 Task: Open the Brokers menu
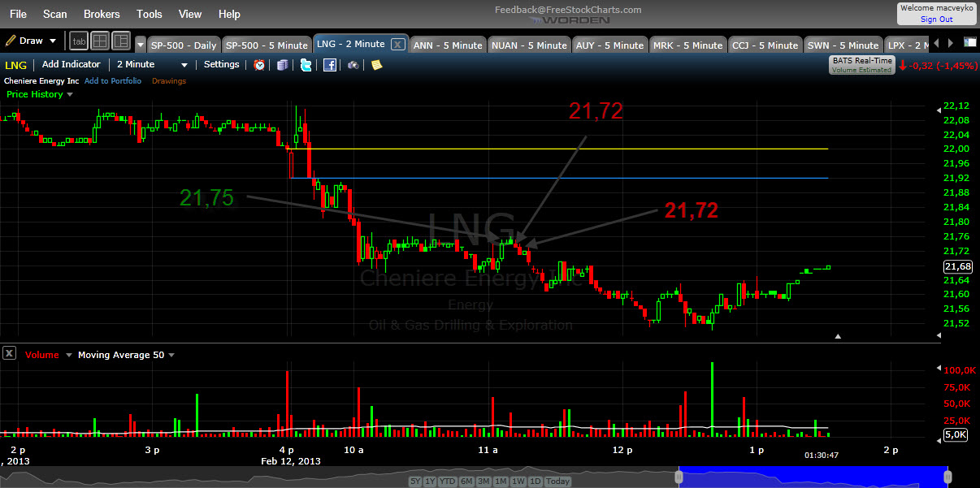102,14
